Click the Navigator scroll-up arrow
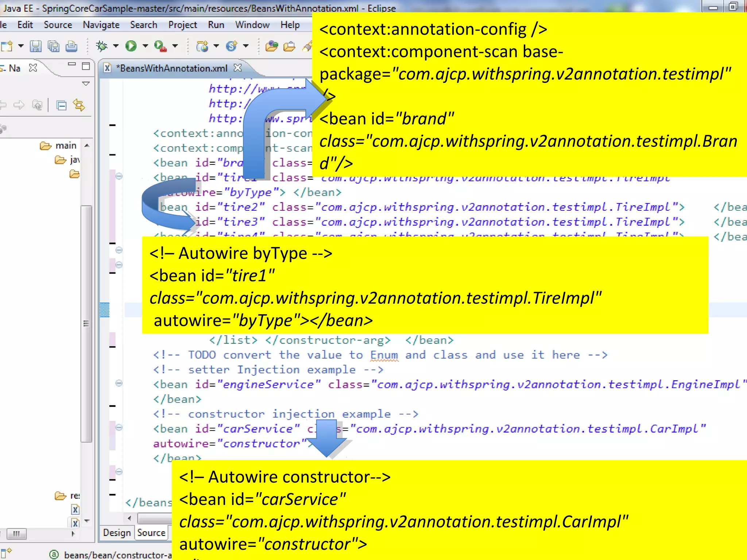Viewport: 747px width, 560px height. coord(87,145)
